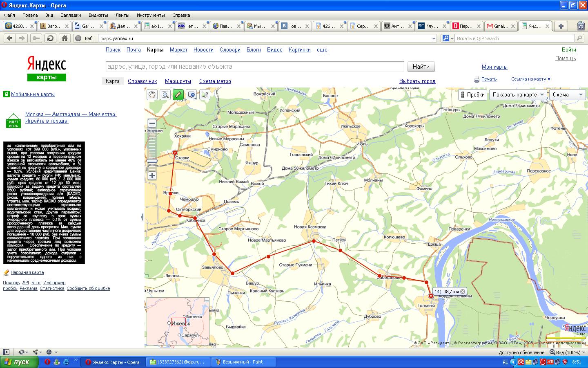The image size is (588, 368).
Task: Click the browser Forward arrow button
Action: 22,38
